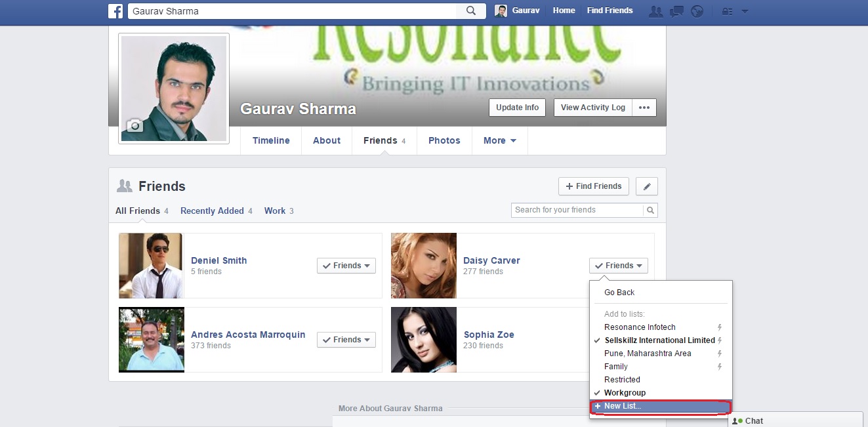Open Gaurav profile link in top bar
This screenshot has width=868, height=427.
pyautogui.click(x=526, y=10)
